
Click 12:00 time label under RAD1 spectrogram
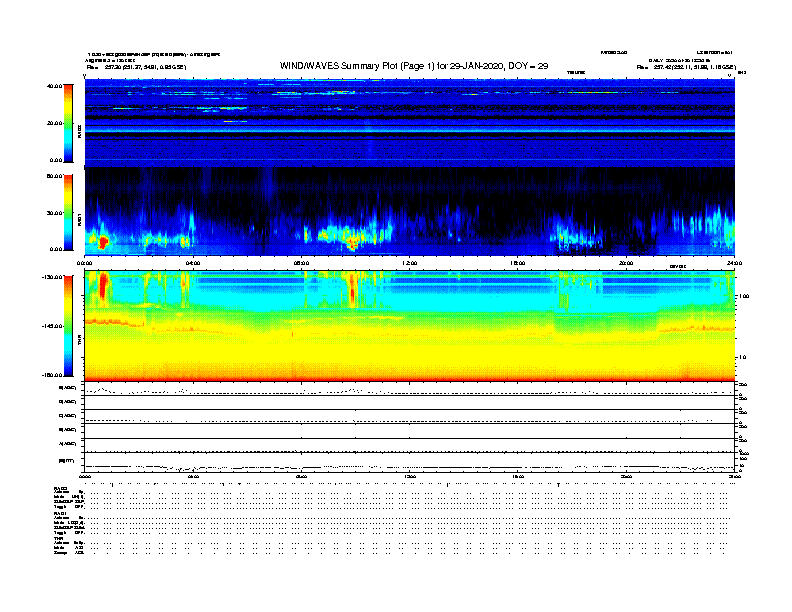click(409, 263)
